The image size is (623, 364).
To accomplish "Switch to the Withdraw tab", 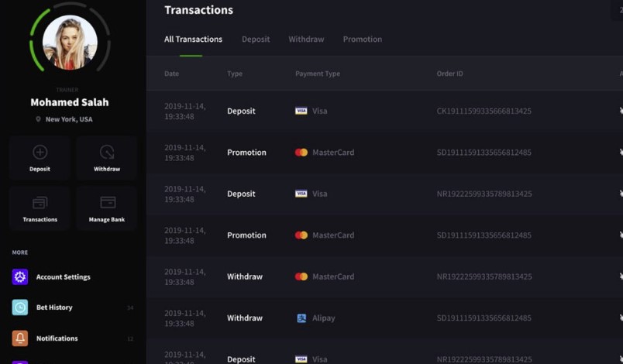I will (x=306, y=39).
